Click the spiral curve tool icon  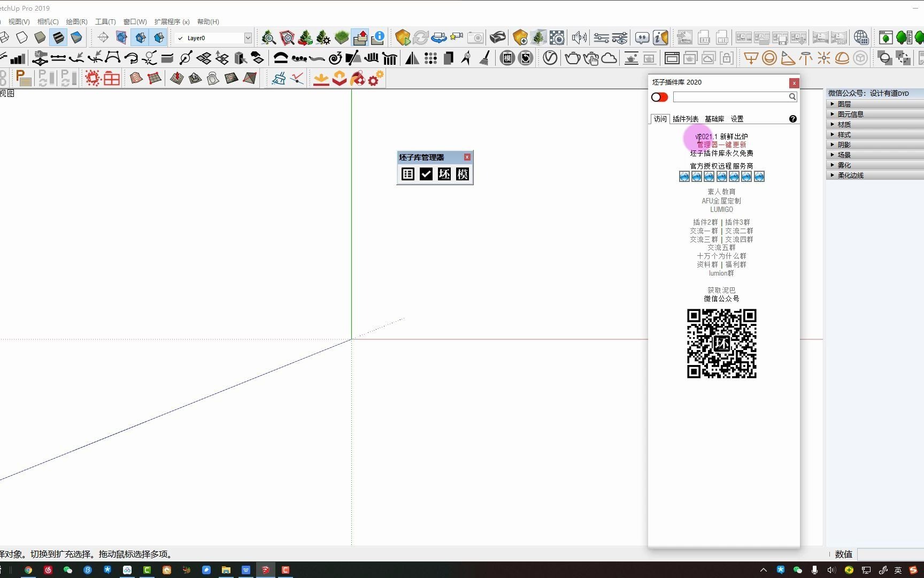point(335,58)
